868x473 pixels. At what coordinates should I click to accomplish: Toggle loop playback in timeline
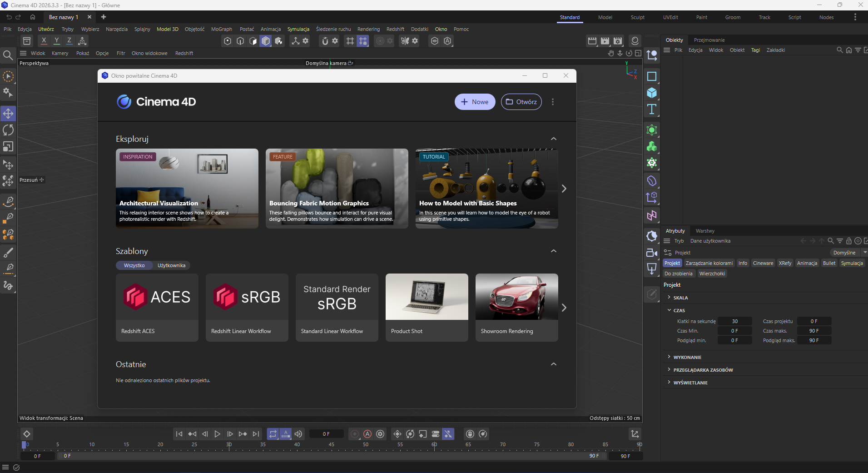(x=273, y=434)
